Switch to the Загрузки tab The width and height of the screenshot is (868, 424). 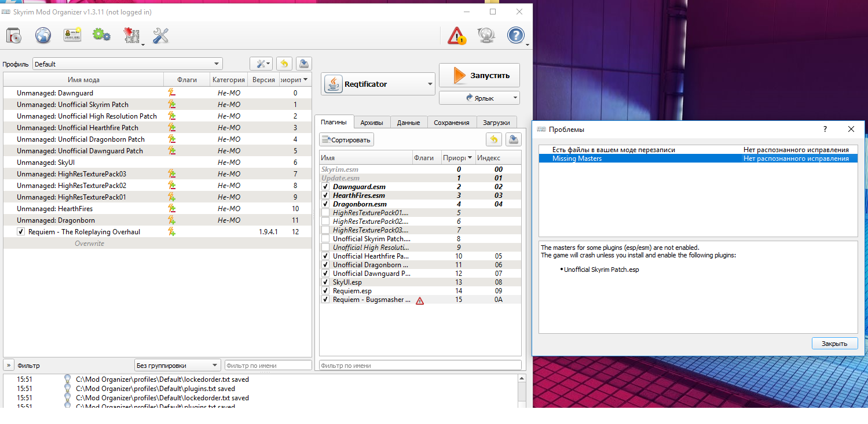click(x=497, y=123)
